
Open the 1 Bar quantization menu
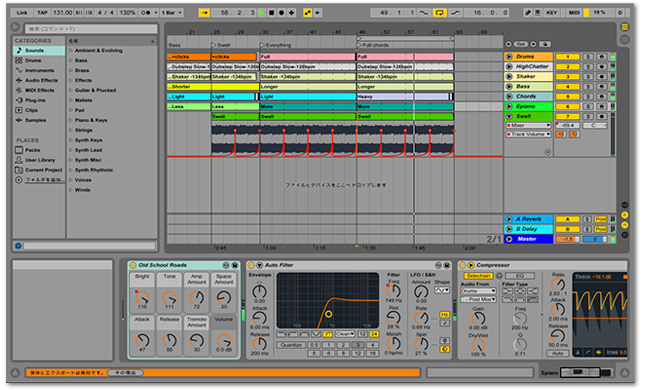[x=171, y=13]
